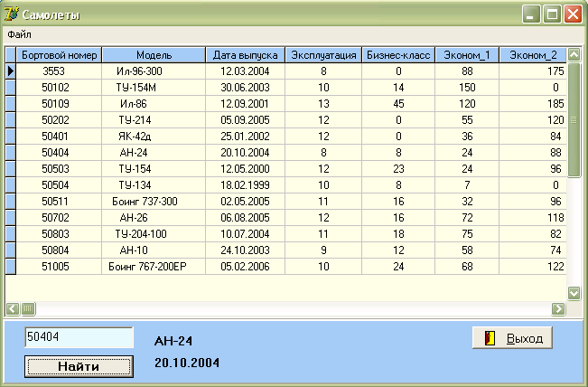Select cell with board number 51005
The image size is (588, 387).
coord(59,267)
